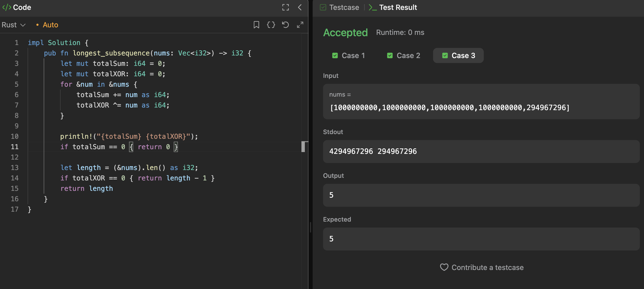
Task: Select the Case 2 tab
Action: [403, 55]
